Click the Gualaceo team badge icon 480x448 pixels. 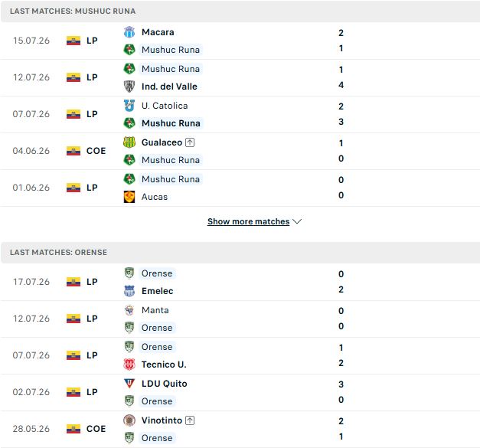[x=129, y=142]
